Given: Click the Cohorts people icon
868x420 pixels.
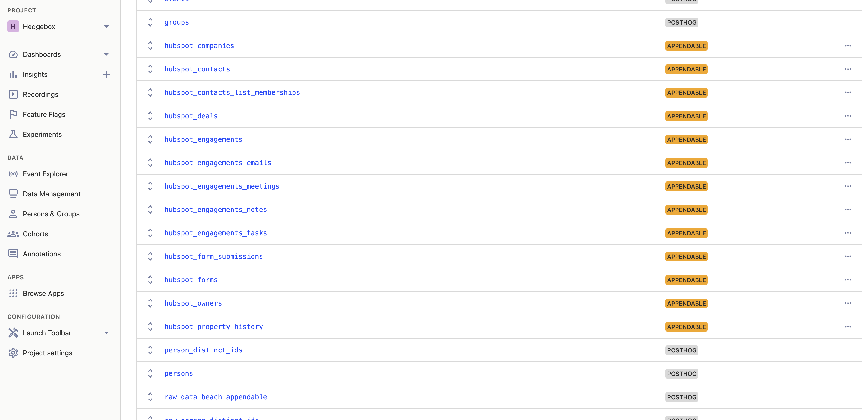Looking at the screenshot, I should (x=13, y=234).
